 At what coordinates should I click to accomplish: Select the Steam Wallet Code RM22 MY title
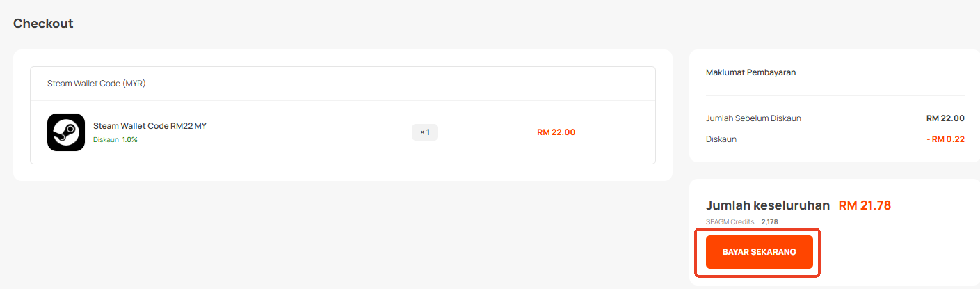coord(150,126)
